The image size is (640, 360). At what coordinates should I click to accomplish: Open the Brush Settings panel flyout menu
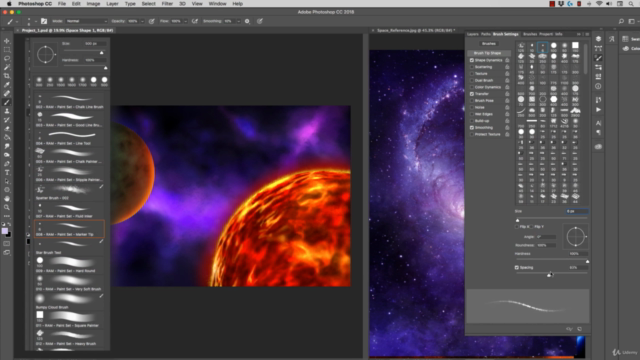(587, 34)
